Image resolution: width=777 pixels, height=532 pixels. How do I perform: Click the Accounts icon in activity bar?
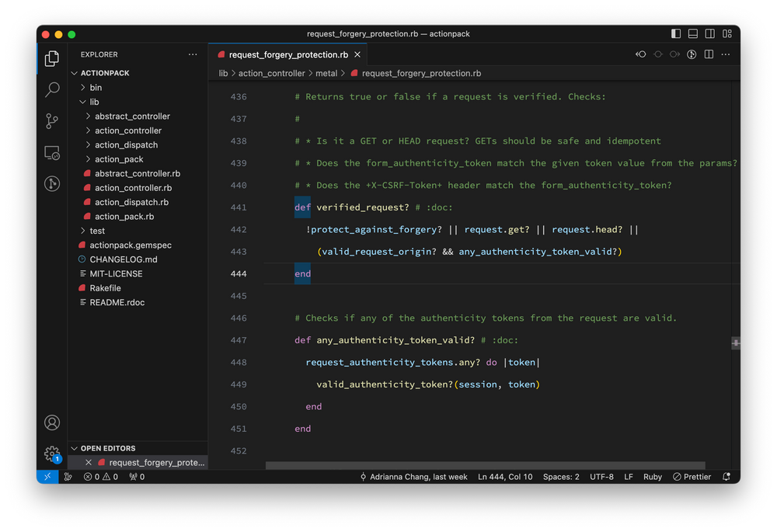click(x=52, y=422)
